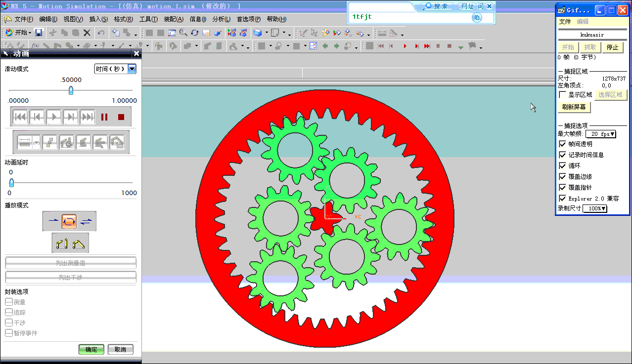Expand dropdown arrow beside shaded cube icon
Viewport: 632px width, 364px height.
click(x=266, y=33)
